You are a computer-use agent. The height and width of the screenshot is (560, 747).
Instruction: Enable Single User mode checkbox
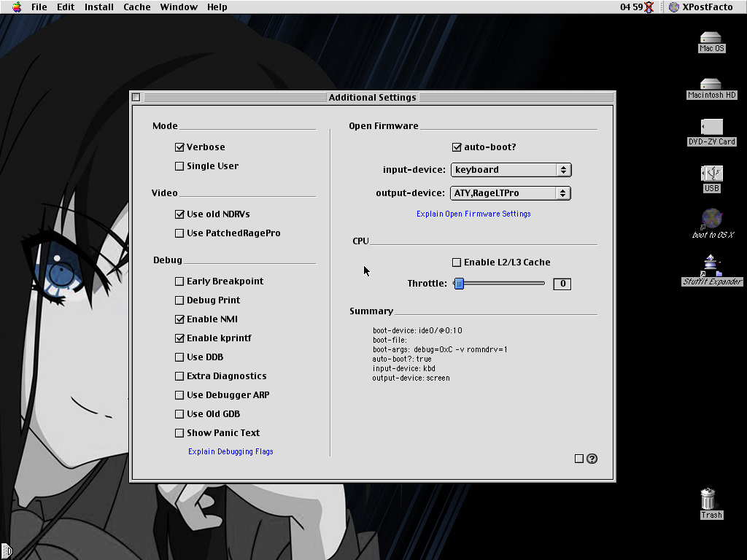[x=179, y=166]
